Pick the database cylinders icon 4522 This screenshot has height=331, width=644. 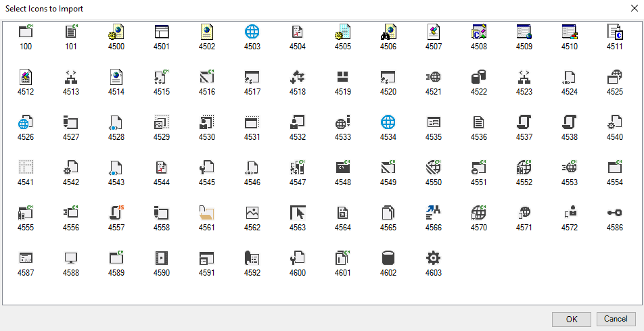point(479,77)
